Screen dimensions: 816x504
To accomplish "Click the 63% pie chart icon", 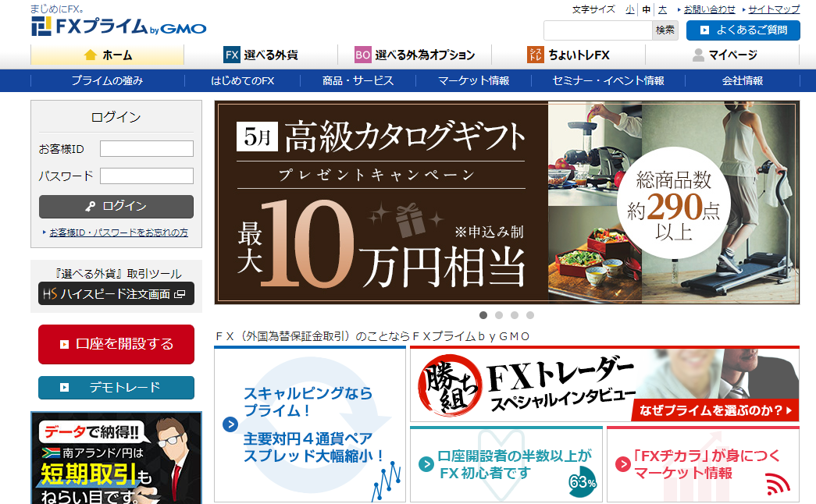I will click(x=583, y=482).
